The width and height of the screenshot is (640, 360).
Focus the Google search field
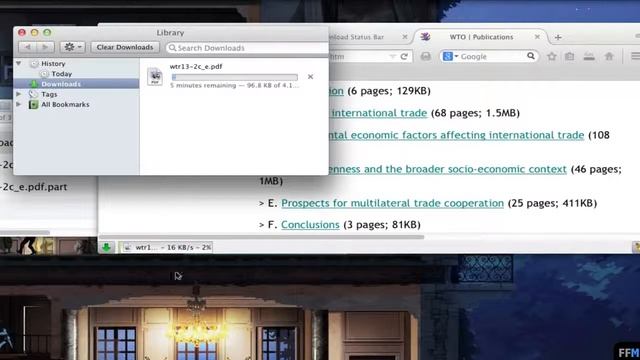point(492,57)
